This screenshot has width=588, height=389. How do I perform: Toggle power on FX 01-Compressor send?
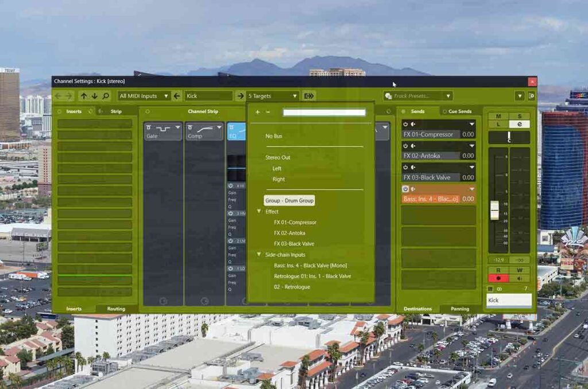405,125
